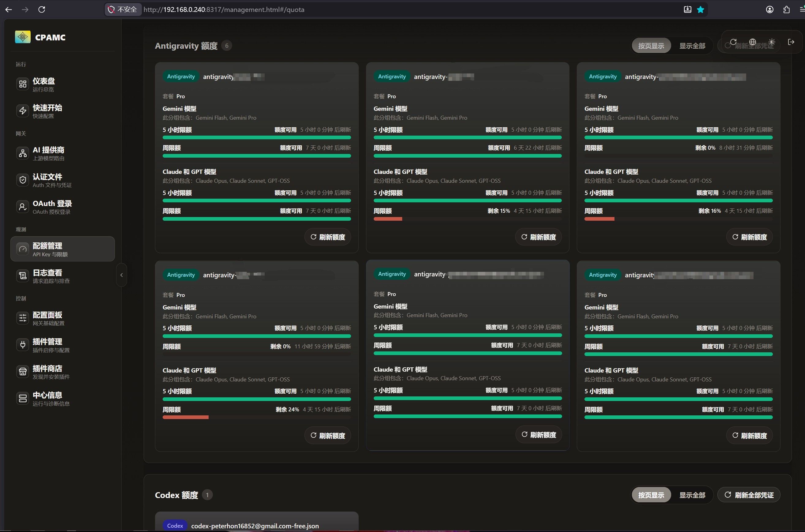Click 刷新额度 on bottom right card
The image size is (805, 532).
[x=749, y=435]
